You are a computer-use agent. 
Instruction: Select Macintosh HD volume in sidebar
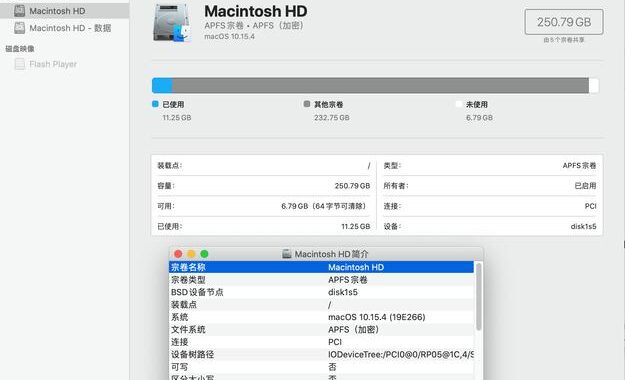[64, 11]
